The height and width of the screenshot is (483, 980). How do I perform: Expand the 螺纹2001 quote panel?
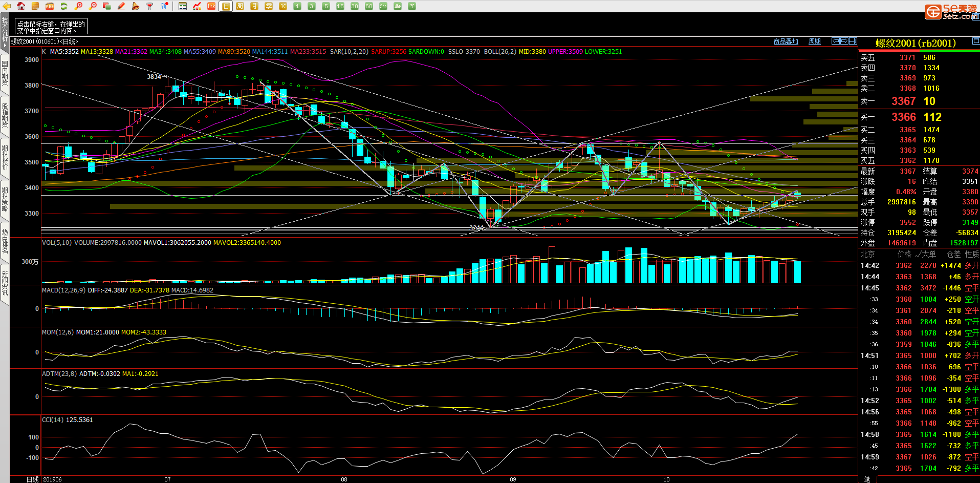coord(975,41)
